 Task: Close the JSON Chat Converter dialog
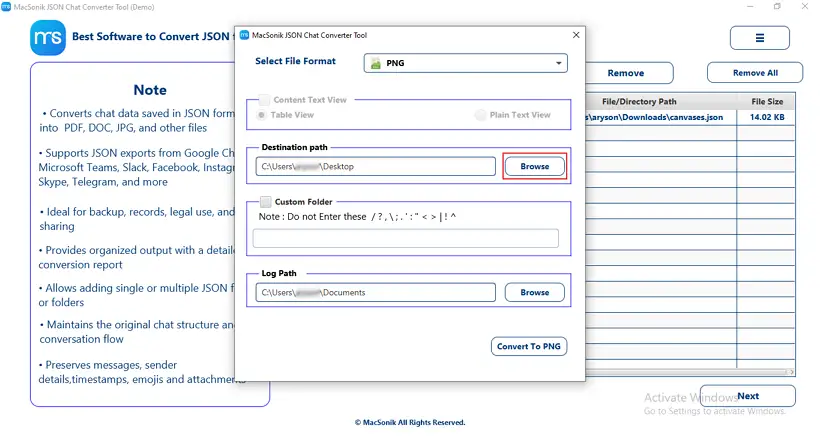pos(576,35)
